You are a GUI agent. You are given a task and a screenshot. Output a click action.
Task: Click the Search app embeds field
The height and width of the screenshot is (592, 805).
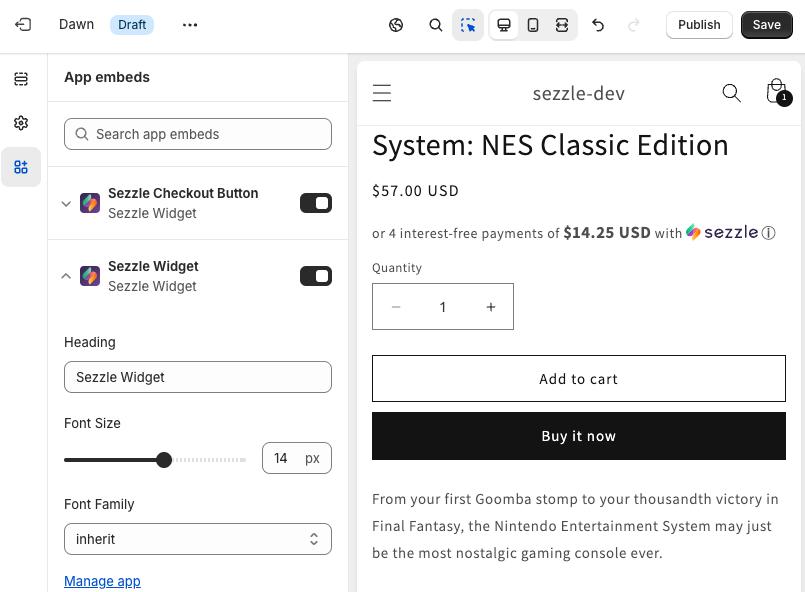(x=198, y=134)
